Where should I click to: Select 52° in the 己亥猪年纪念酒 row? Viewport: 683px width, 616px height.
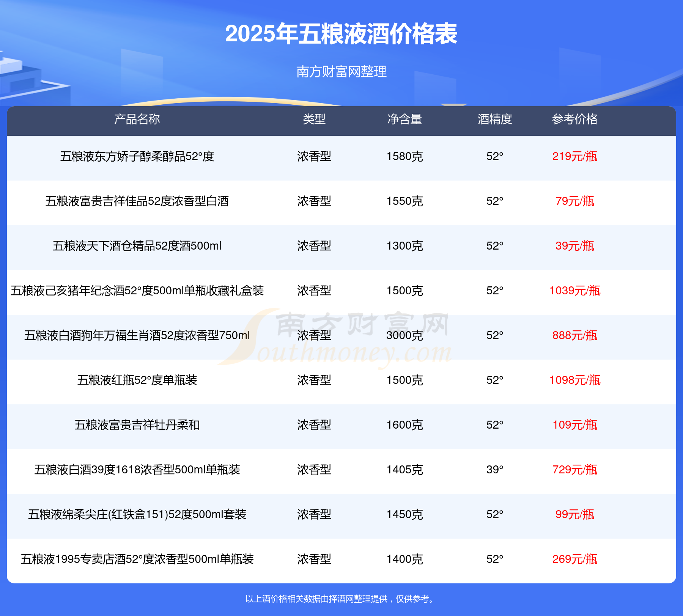(495, 291)
